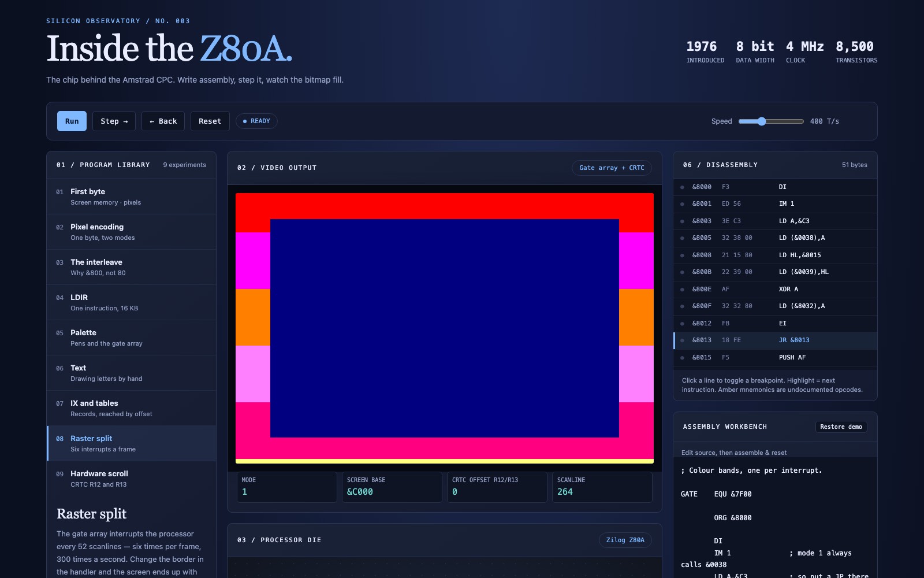
Task: Toggle breakpoint dot at &8003 LD A,&C3
Action: tap(682, 221)
